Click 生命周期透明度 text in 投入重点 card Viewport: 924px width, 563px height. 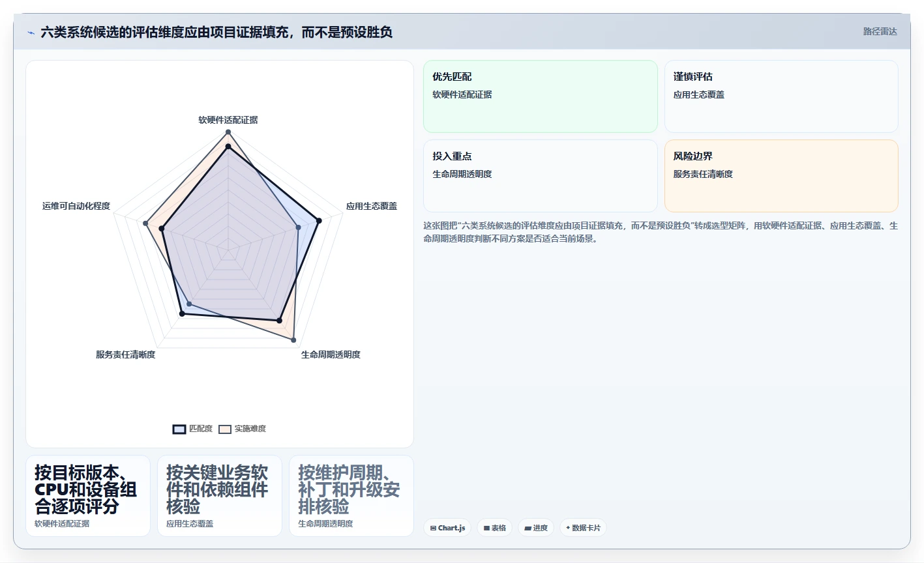(462, 174)
